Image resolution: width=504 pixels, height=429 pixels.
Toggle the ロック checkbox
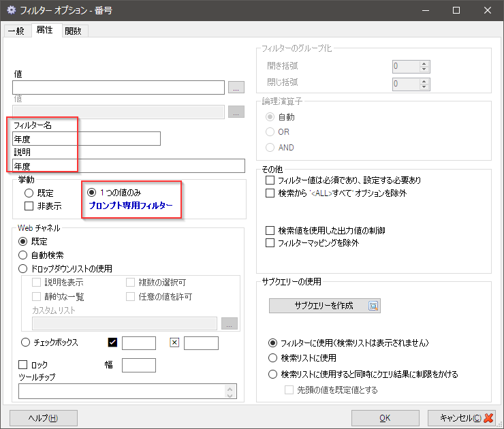23,365
